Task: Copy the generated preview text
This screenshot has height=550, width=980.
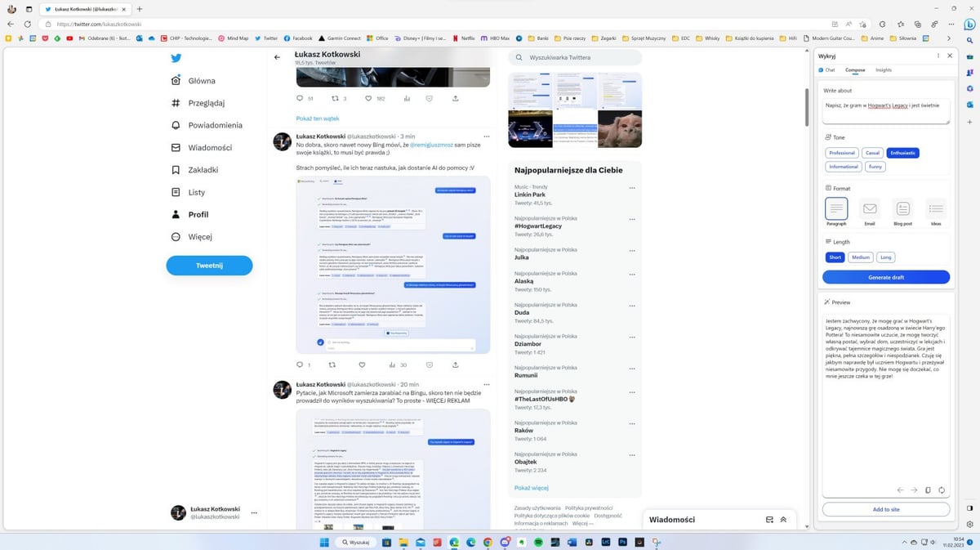Action: tap(927, 490)
